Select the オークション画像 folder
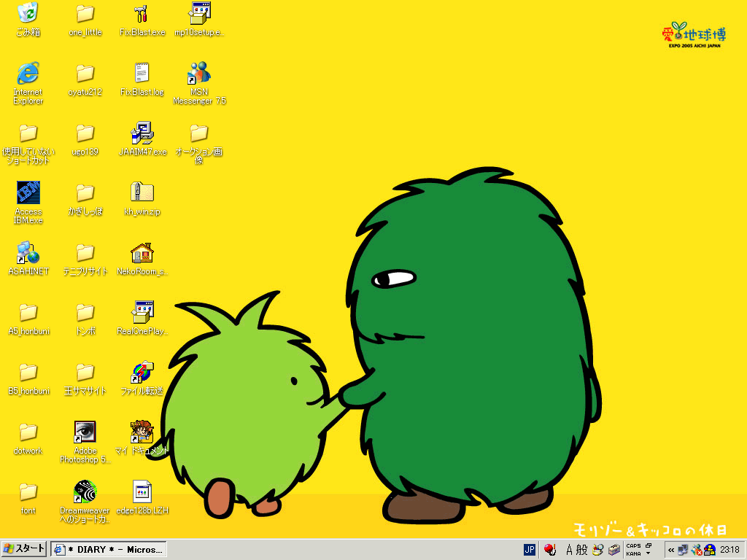The image size is (747, 560). [x=199, y=144]
